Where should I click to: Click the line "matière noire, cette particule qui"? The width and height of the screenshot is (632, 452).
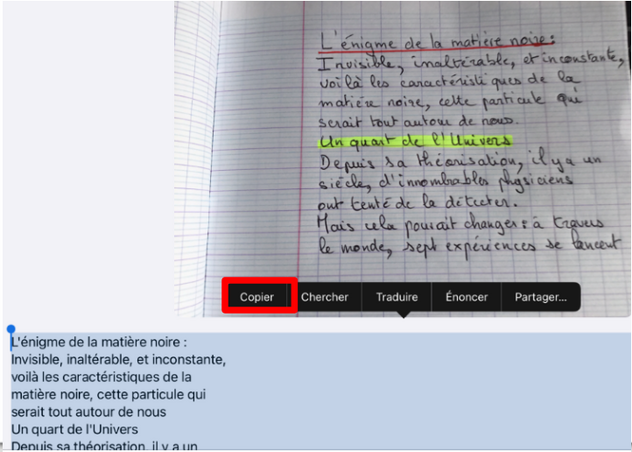coord(108,395)
